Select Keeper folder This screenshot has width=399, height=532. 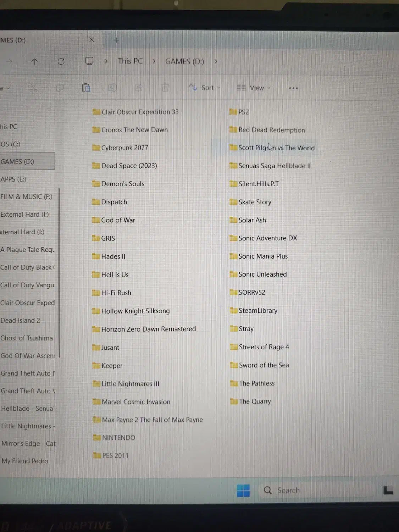pos(107,366)
